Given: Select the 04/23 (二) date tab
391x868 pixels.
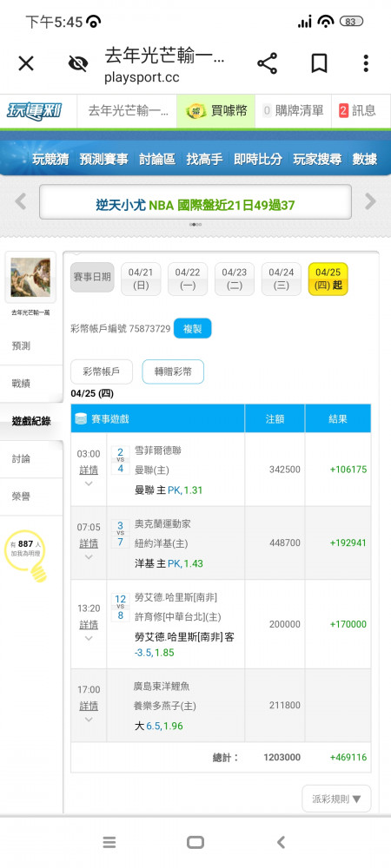Looking at the screenshot, I should 235,279.
